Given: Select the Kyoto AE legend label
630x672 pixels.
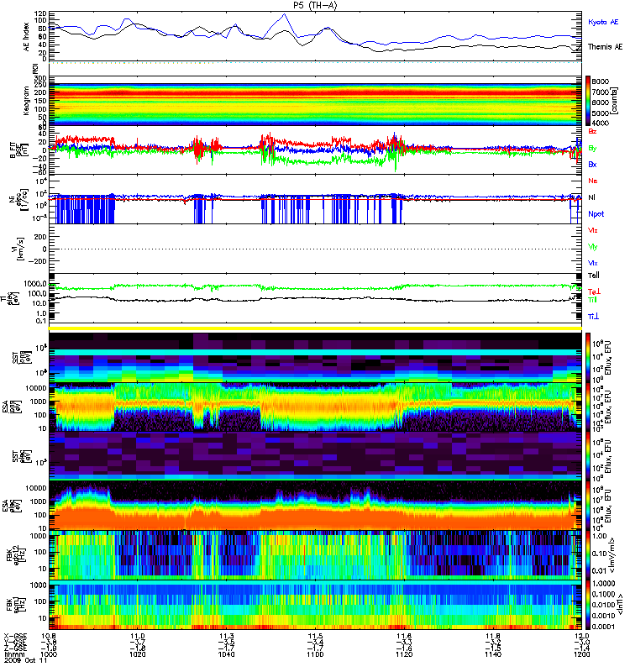Looking at the screenshot, I should [x=603, y=22].
